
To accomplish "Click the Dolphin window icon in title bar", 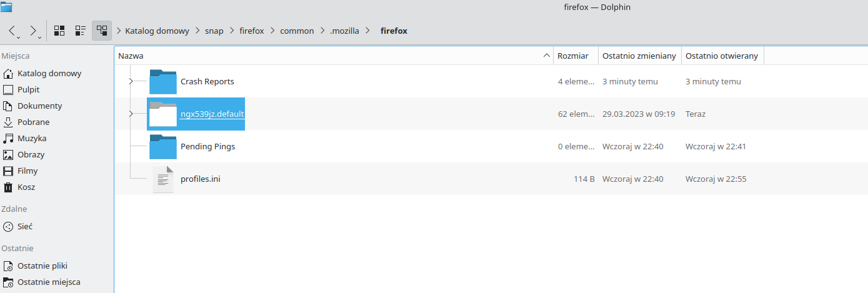I will pos(7,7).
